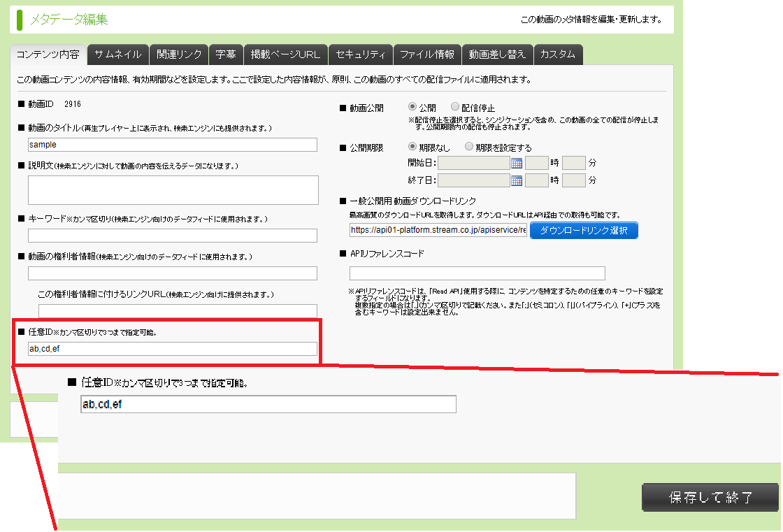Choose the 期限なし radio option
The height and width of the screenshot is (532, 783).
point(412,146)
